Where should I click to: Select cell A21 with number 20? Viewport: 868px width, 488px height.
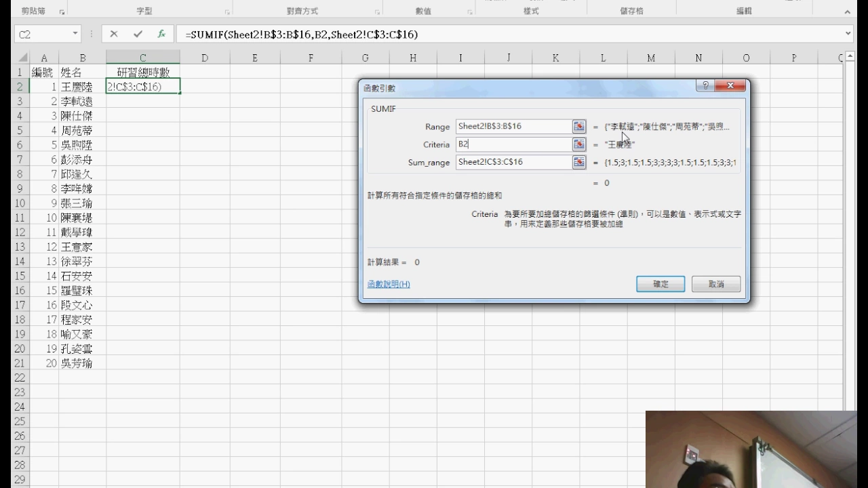[x=44, y=363]
